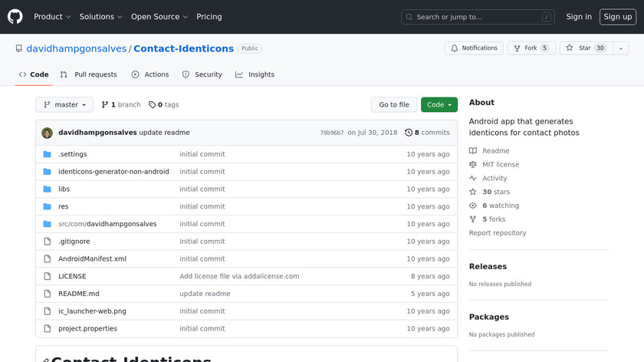Viewport: 644px width, 362px height.
Task: Expand the green Code dropdown button
Action: pos(439,105)
